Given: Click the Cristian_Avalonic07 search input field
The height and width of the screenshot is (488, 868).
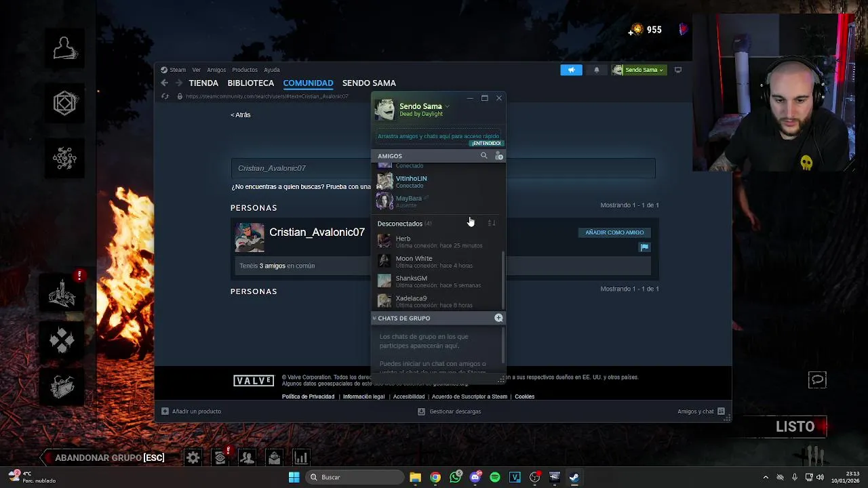Looking at the screenshot, I should pos(443,168).
